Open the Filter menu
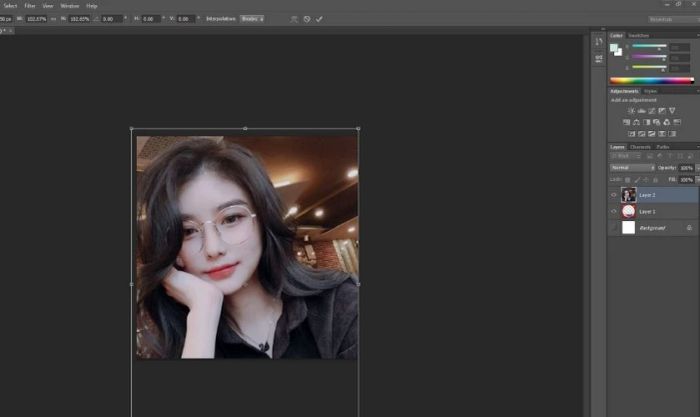The height and width of the screenshot is (417, 700). pos(30,6)
